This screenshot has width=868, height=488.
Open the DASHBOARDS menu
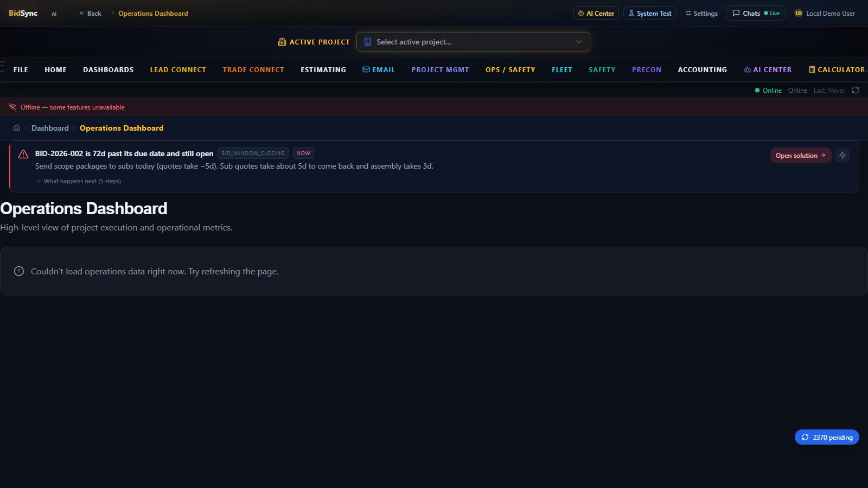pos(108,69)
